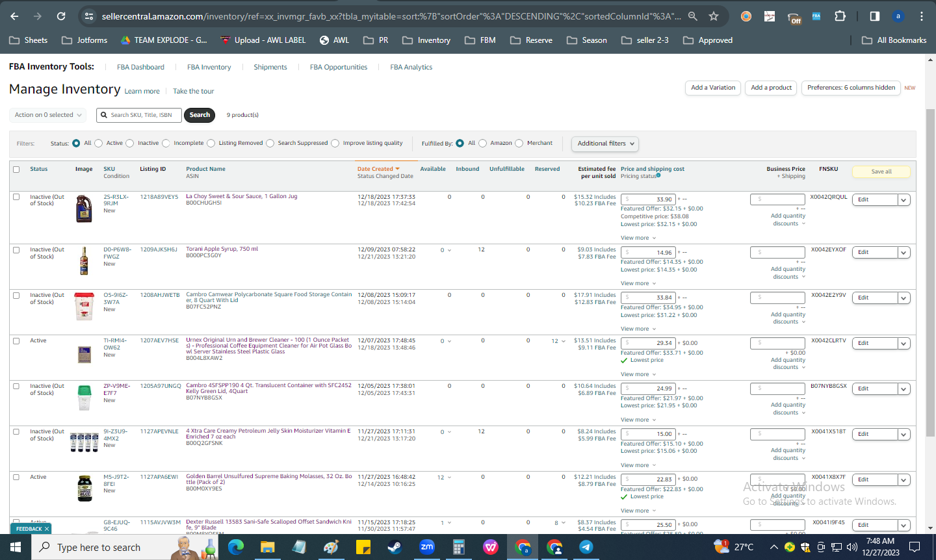Open the Windows Start menu
936x560 pixels.
(15, 547)
